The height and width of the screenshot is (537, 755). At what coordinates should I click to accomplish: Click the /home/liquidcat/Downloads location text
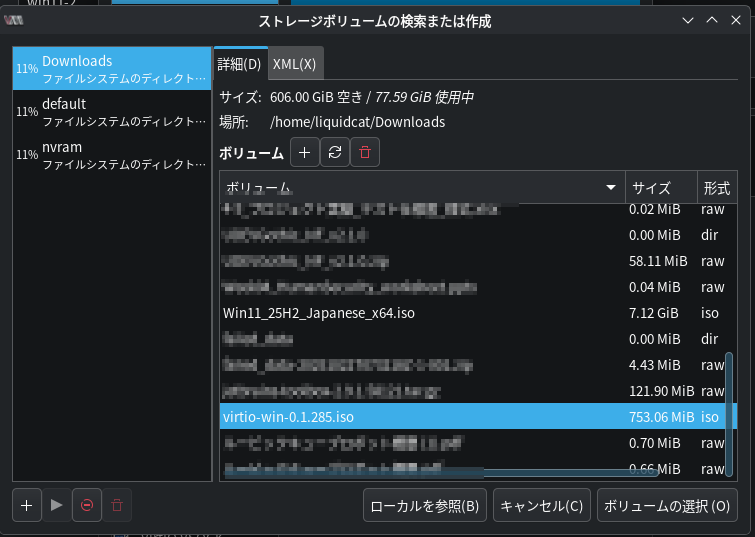click(x=357, y=122)
